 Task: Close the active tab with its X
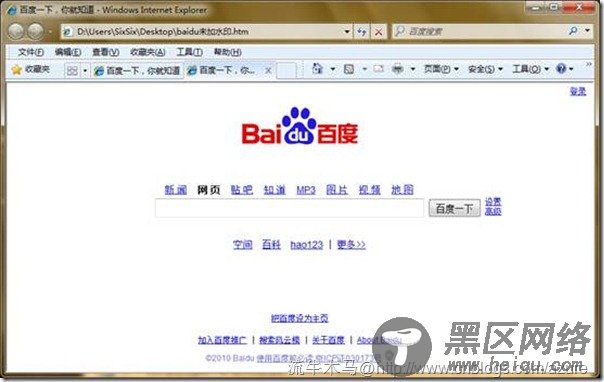click(x=268, y=70)
